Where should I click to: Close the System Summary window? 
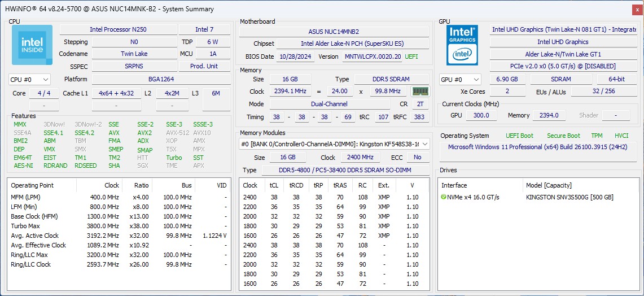coord(637,9)
